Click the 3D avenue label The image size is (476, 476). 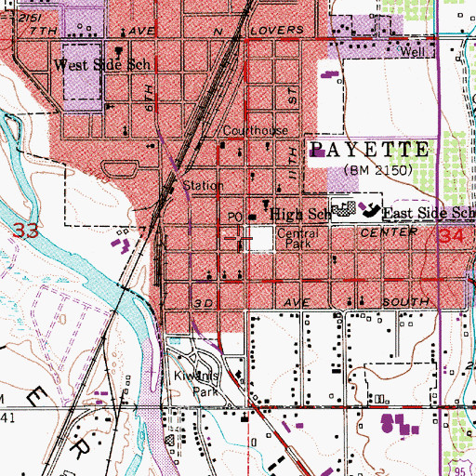204,303
